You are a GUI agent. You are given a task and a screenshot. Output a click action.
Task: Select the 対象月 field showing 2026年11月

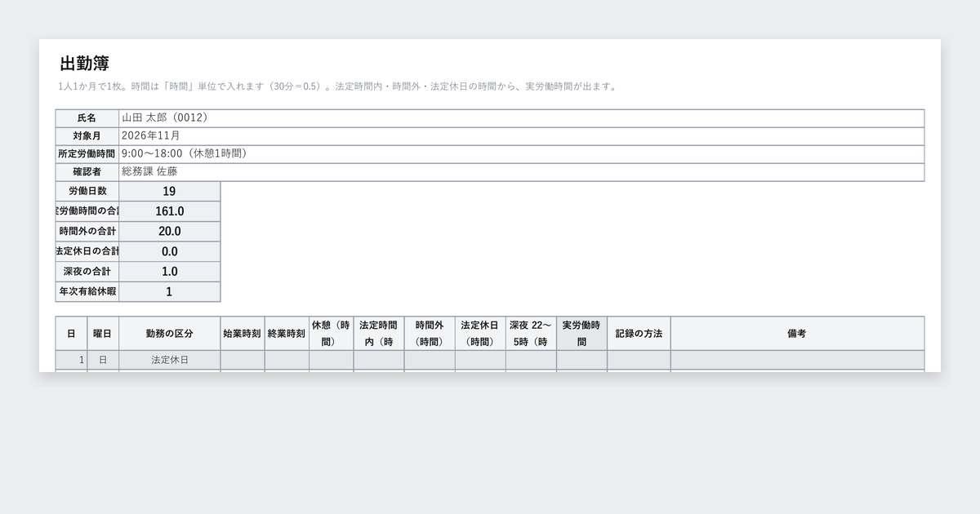coord(522,136)
